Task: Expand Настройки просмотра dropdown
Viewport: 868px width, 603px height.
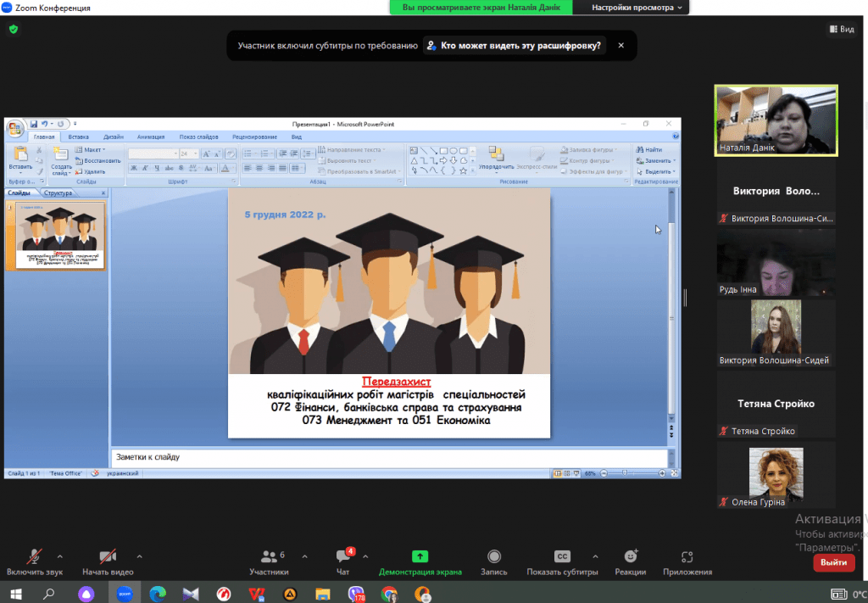Action: [638, 8]
